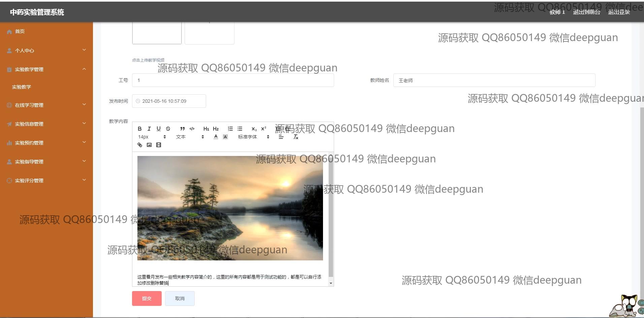Insert a blockquote with the quote icon
This screenshot has width=644, height=318.
point(182,129)
